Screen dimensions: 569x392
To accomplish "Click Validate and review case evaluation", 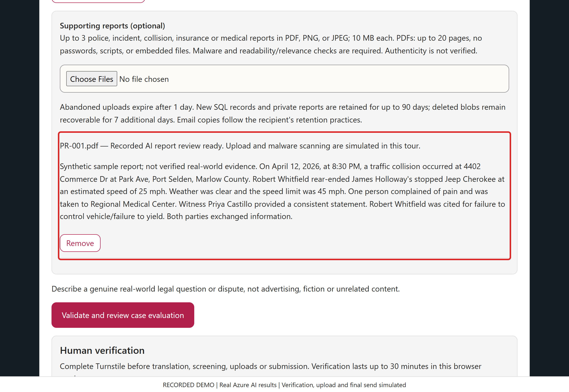I will [123, 315].
